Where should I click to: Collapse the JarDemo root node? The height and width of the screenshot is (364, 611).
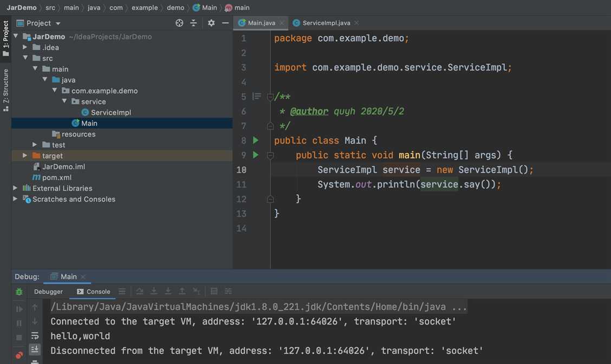[x=16, y=36]
